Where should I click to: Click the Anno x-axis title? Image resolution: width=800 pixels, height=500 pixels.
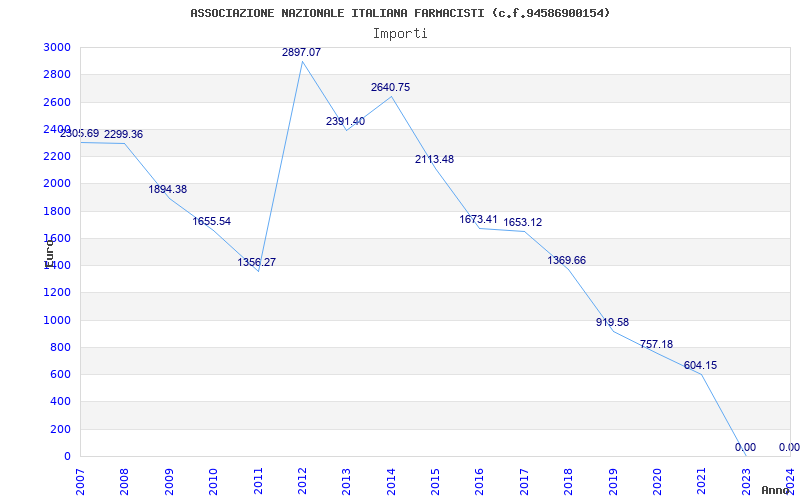click(x=776, y=490)
